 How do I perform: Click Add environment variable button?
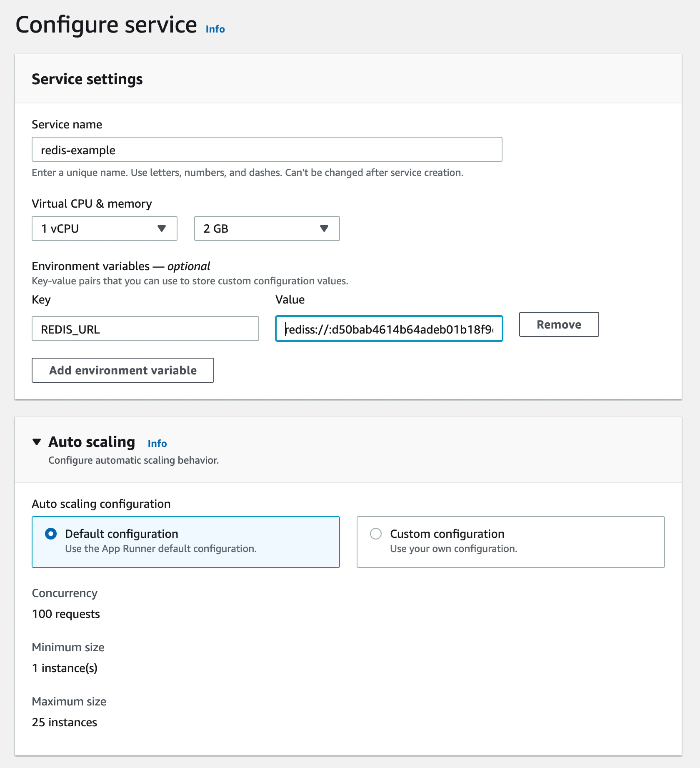(x=123, y=370)
